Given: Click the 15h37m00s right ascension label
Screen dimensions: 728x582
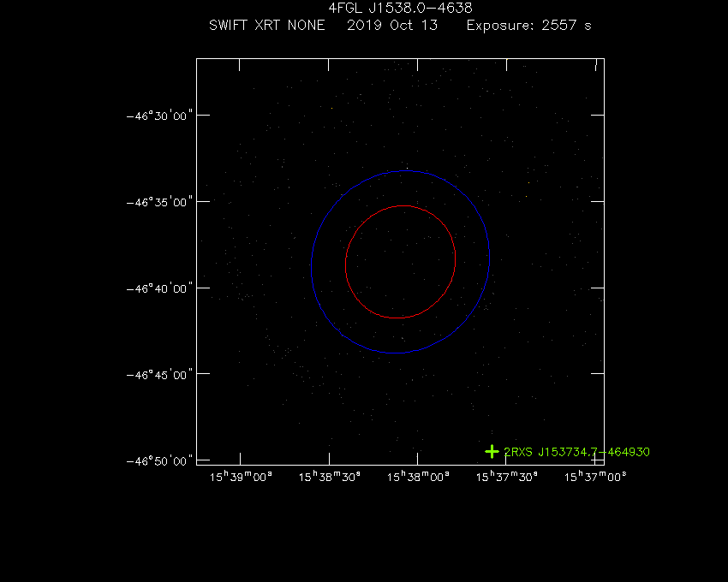Looking at the screenshot, I should click(x=595, y=477).
